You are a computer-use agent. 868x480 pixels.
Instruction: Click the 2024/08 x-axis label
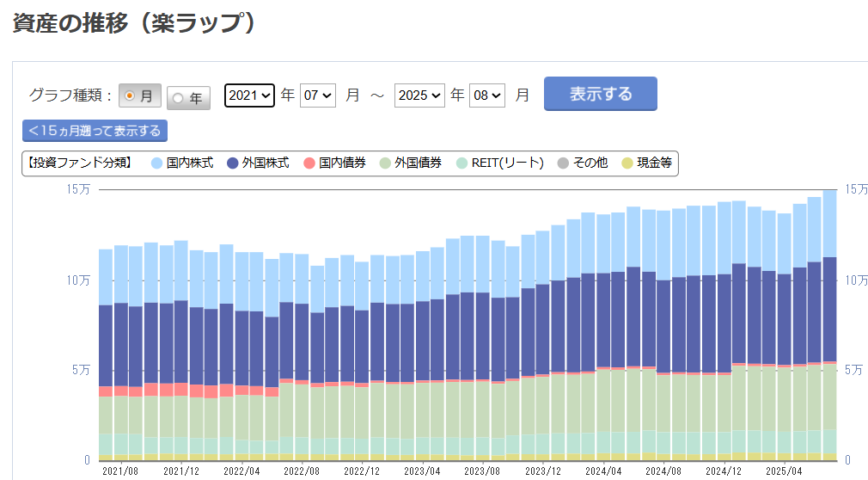click(663, 471)
